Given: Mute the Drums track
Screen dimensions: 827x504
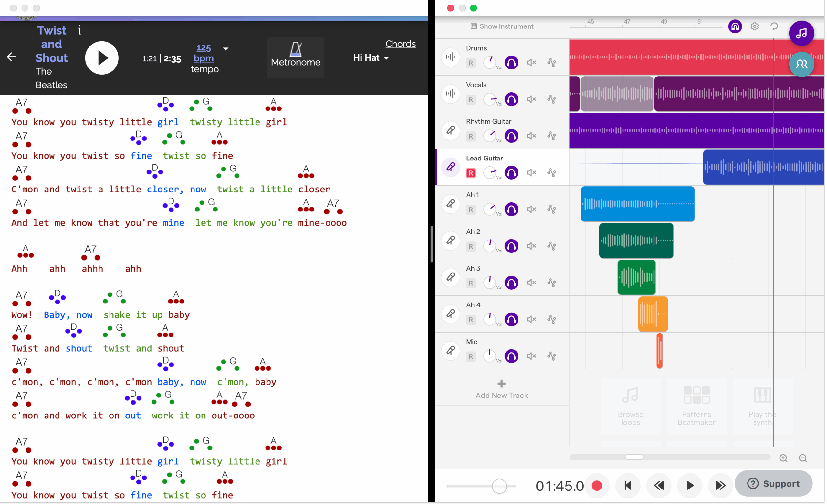Looking at the screenshot, I should tap(531, 62).
